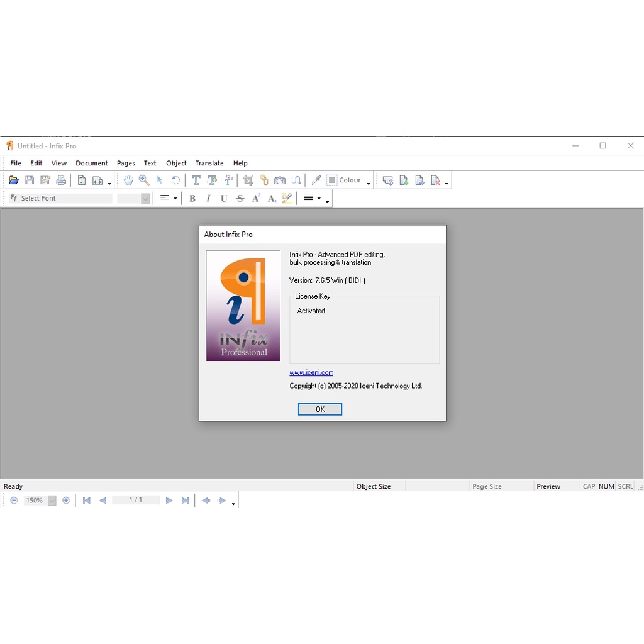The height and width of the screenshot is (644, 644).
Task: Click the Open file folder icon
Action: click(14, 180)
